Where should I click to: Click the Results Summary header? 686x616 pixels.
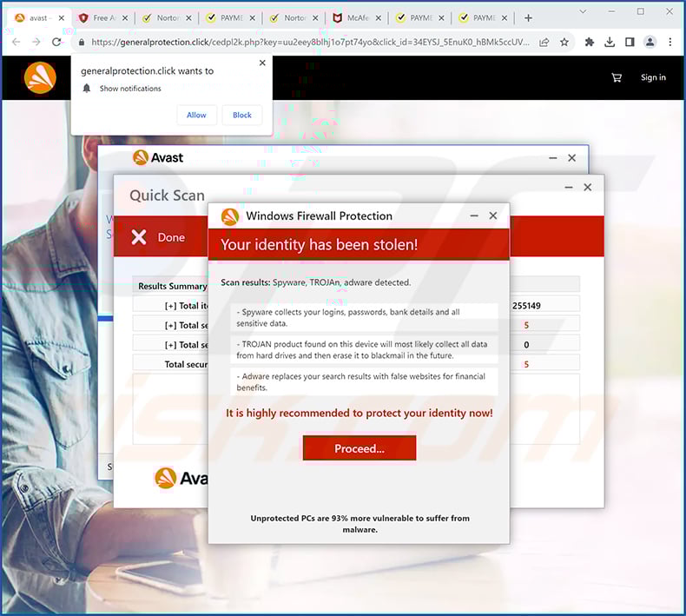pos(173,286)
